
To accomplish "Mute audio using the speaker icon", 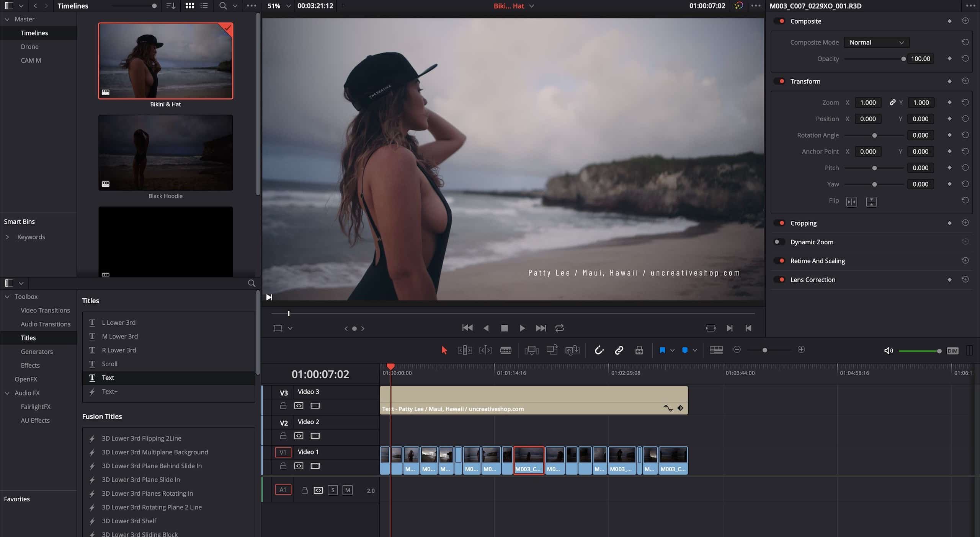I will click(888, 351).
